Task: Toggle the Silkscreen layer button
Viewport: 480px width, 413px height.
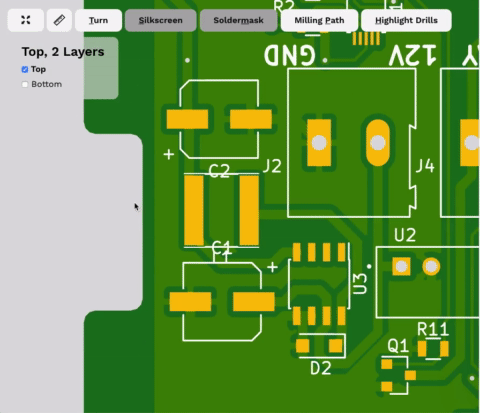Action: click(161, 20)
